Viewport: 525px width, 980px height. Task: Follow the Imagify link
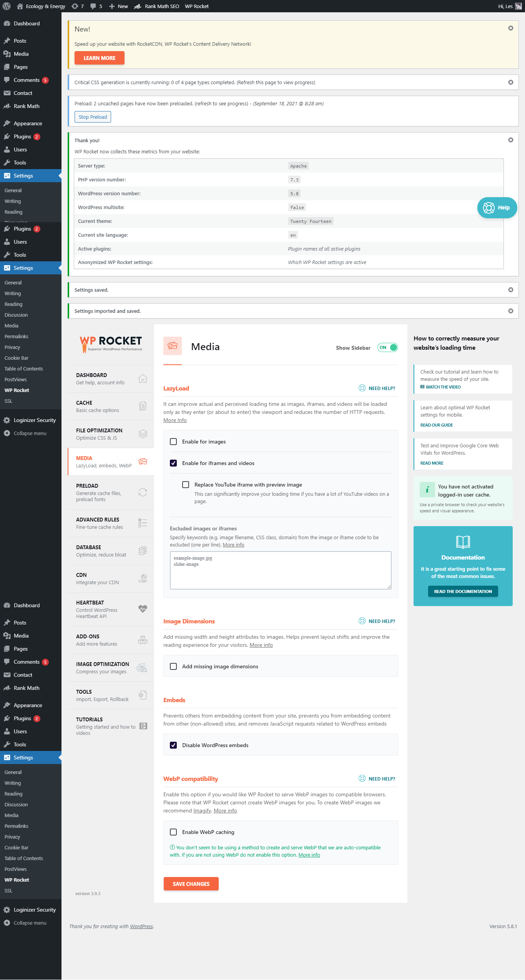pyautogui.click(x=202, y=811)
